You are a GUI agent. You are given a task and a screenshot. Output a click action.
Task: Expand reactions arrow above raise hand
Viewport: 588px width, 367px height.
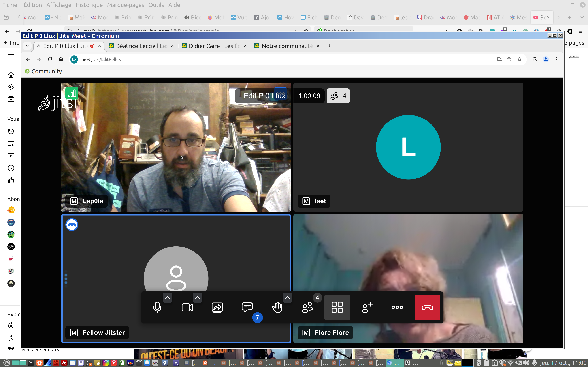(287, 298)
